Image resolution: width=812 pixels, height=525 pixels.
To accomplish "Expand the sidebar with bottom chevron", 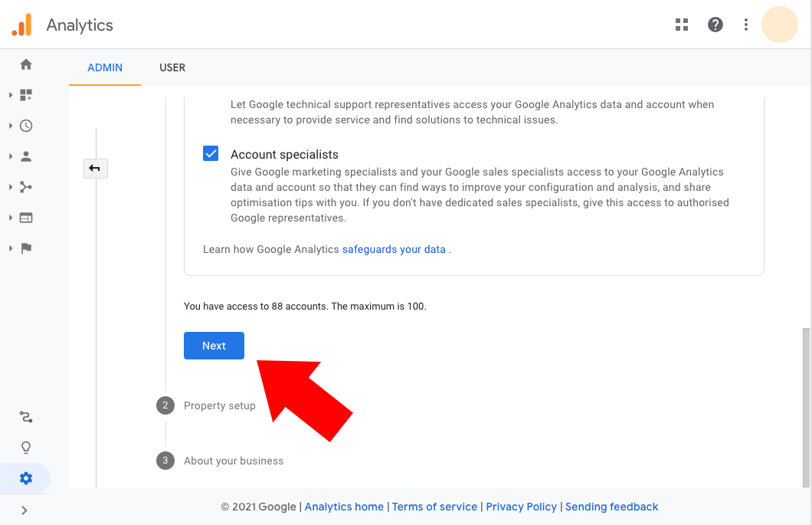I will coord(25,510).
